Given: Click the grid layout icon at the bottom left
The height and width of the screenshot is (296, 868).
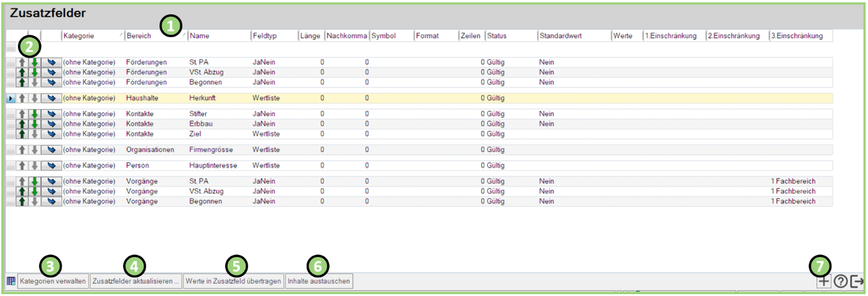Looking at the screenshot, I should point(11,282).
